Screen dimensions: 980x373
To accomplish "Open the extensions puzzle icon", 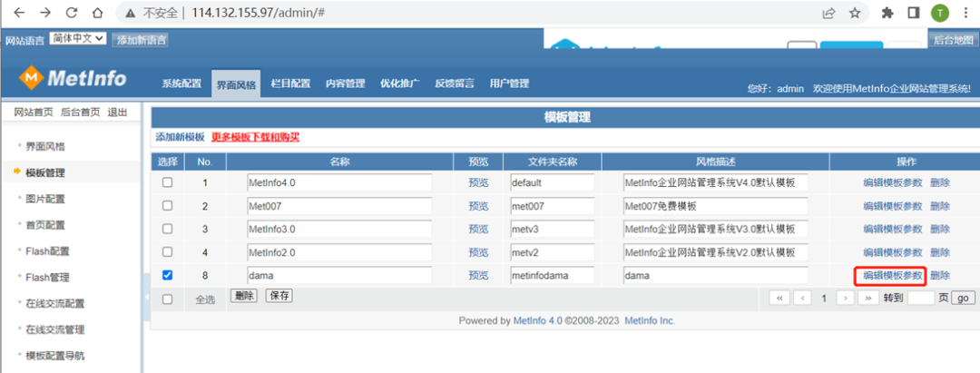I will pyautogui.click(x=887, y=13).
